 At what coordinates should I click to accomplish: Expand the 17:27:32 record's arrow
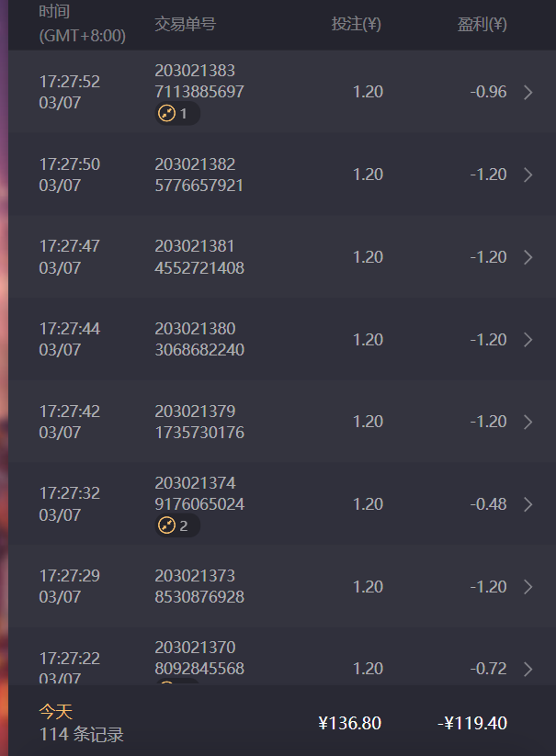[x=528, y=504]
